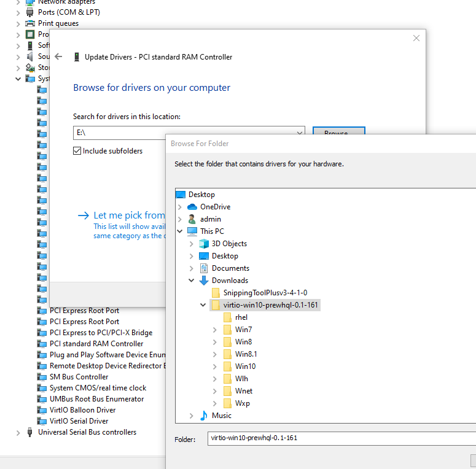Click the Browse button
476x469 pixels.
pyautogui.click(x=339, y=131)
